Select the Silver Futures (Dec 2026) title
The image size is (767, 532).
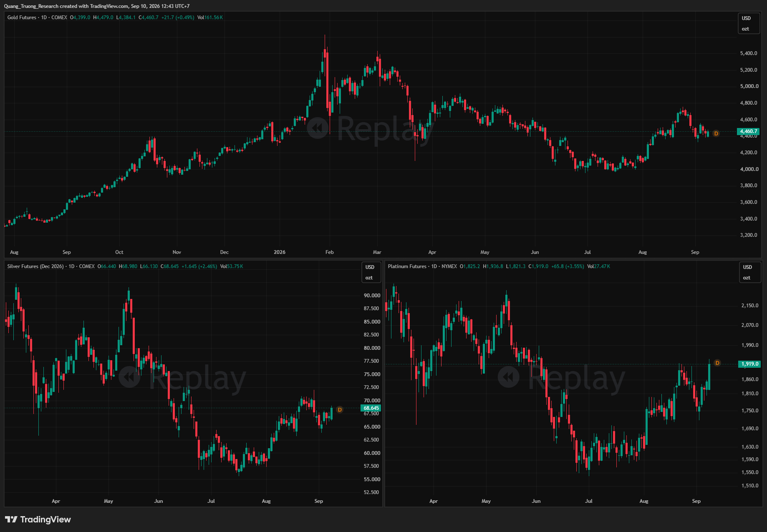click(x=35, y=266)
